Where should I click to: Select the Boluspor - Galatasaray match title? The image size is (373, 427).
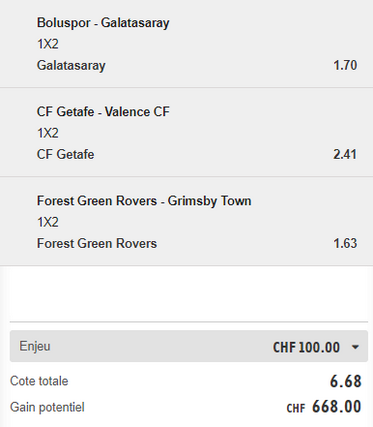pos(103,23)
